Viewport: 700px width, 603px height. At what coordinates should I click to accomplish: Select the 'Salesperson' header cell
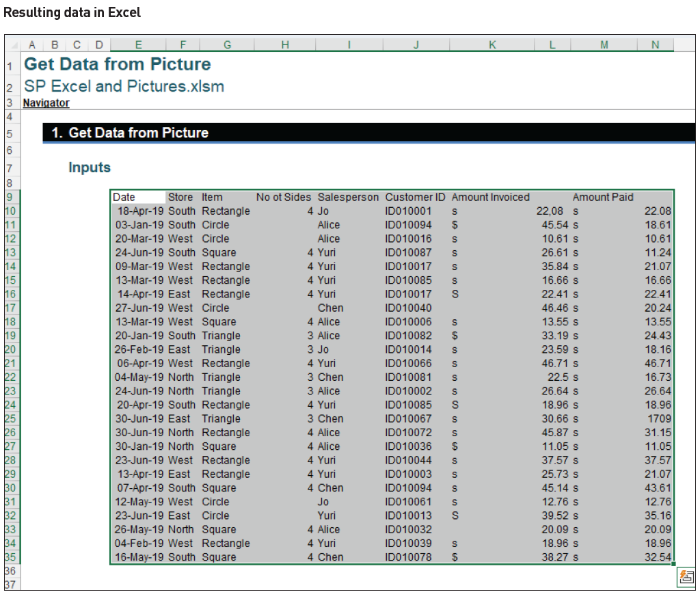click(348, 197)
